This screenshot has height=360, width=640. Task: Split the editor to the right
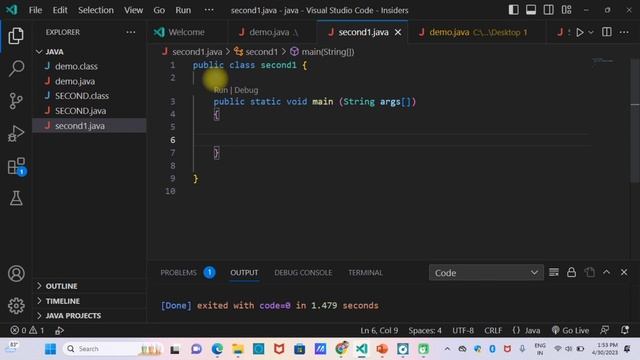(607, 32)
